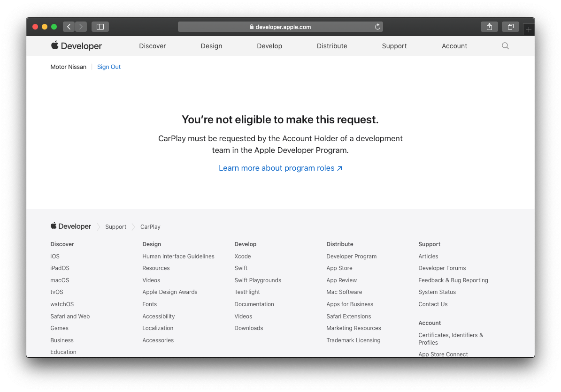Open the Articles support link
Viewport: 561px width, 392px height.
[428, 256]
